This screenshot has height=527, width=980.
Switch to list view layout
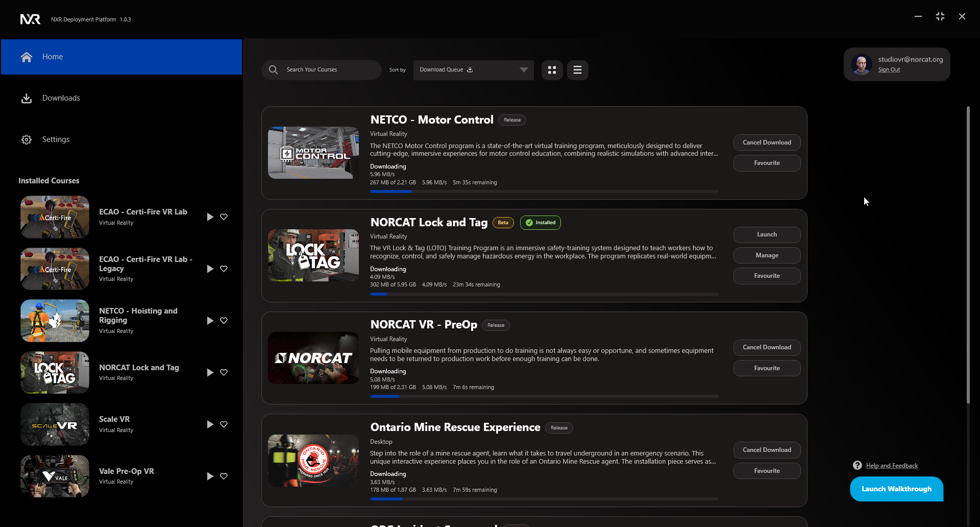577,70
